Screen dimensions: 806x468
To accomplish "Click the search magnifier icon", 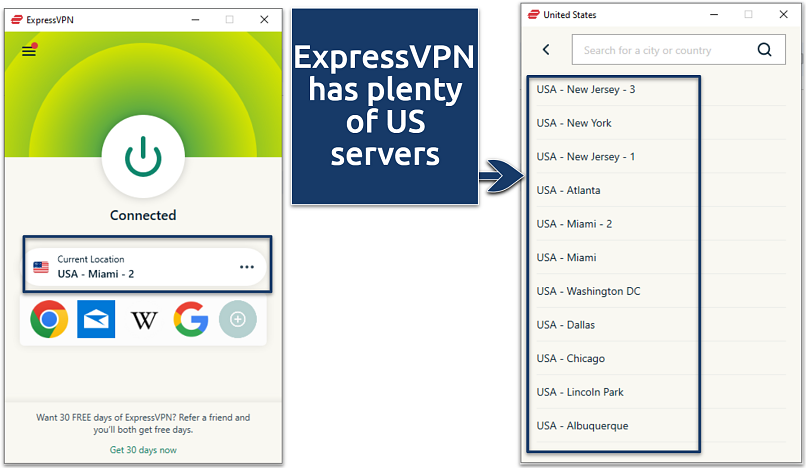I will click(765, 50).
